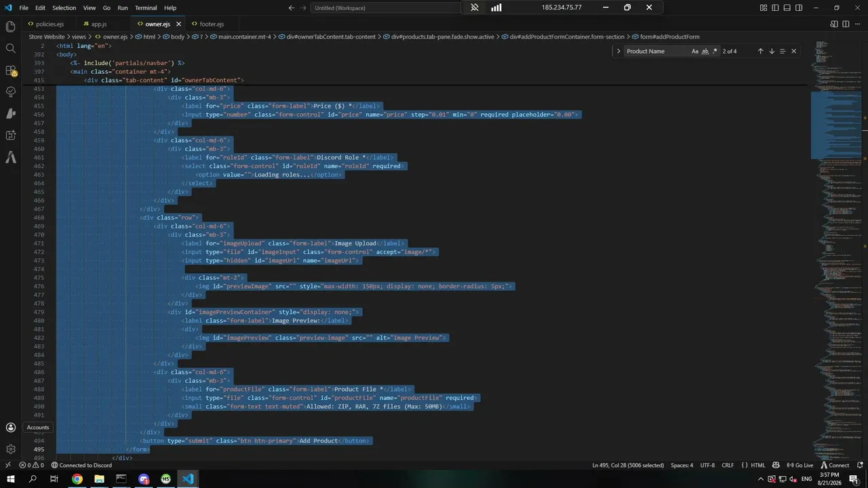Toggle the secondary side bar
The image size is (868, 488).
[799, 8]
